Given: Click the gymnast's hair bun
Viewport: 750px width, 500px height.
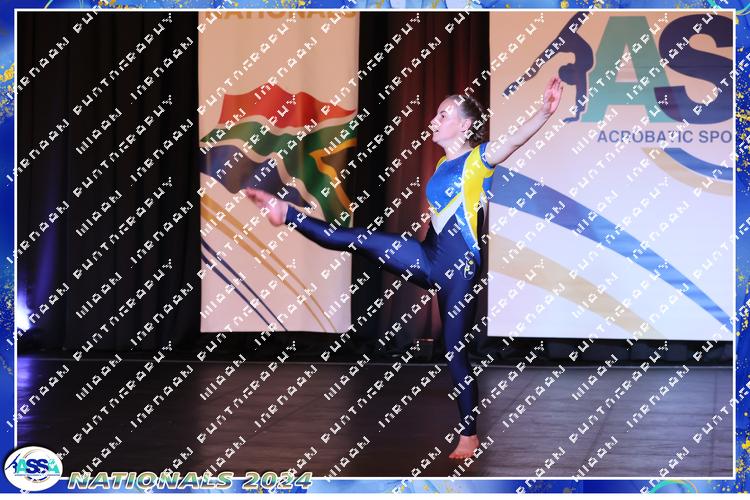Looking at the screenshot, I should click(x=479, y=108).
